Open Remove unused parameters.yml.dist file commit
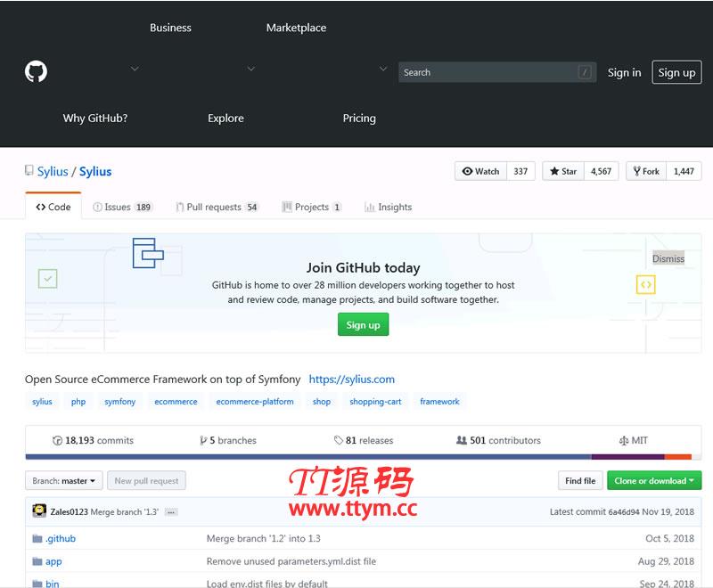Viewport: 713px width, 588px height. coord(291,561)
